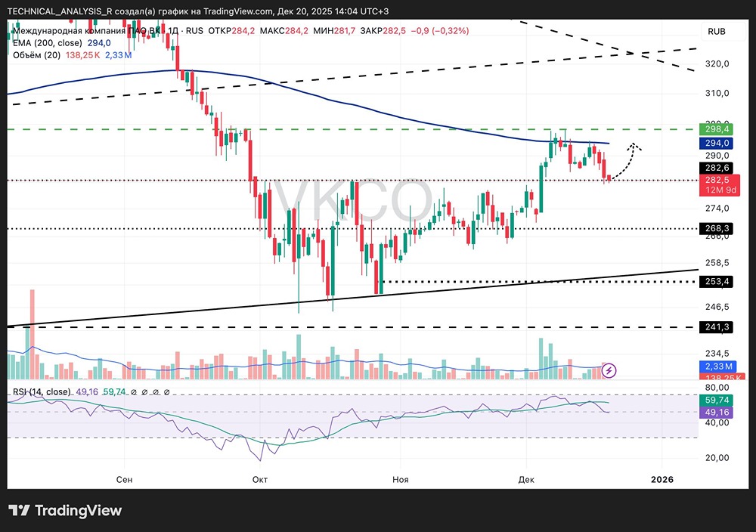This screenshot has width=756, height=532.
Task: Open the RUB currency selector
Action: 717,31
